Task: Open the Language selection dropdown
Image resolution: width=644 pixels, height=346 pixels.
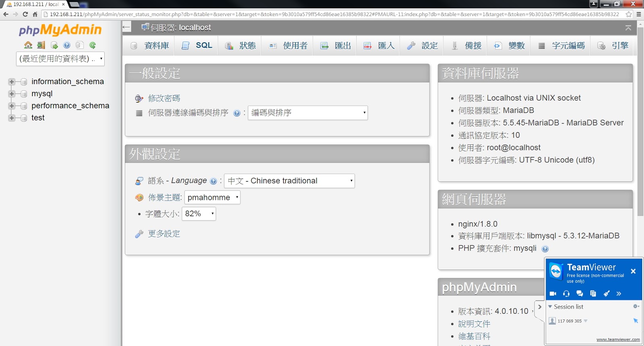Action: point(289,181)
